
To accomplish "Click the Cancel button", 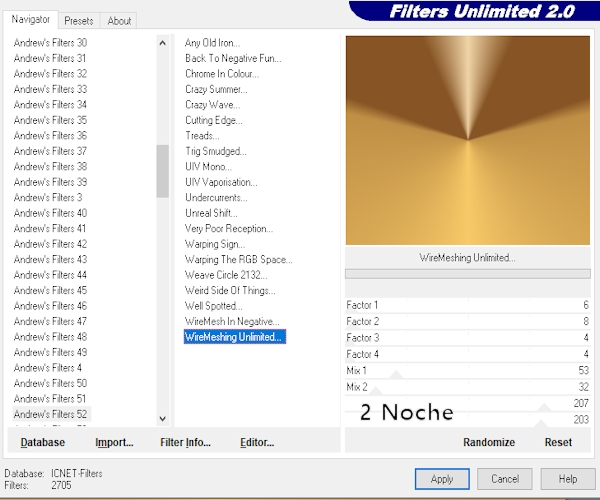I will (x=505, y=479).
